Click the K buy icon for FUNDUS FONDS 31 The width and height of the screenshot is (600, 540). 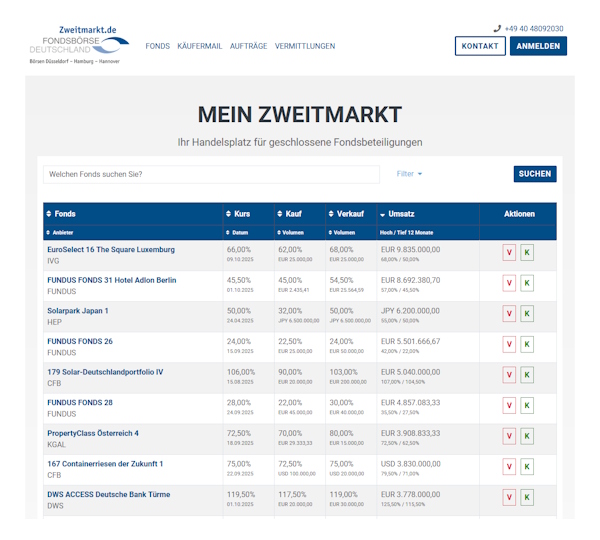(527, 283)
